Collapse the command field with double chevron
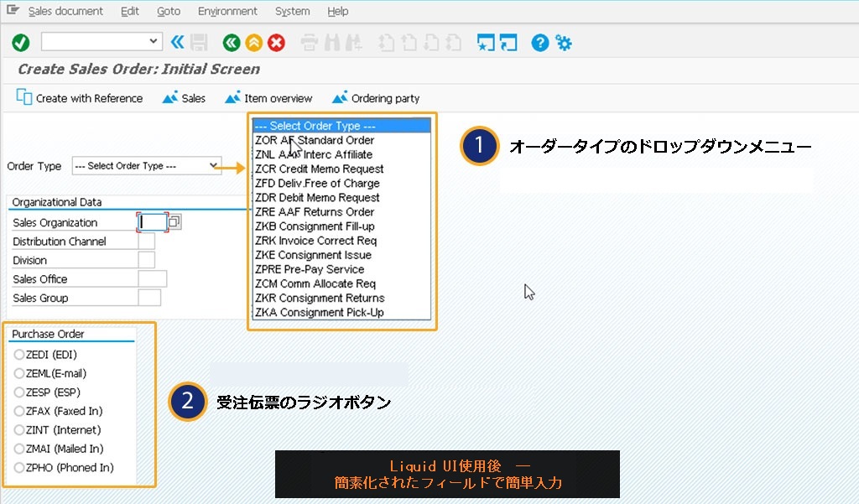 [177, 42]
